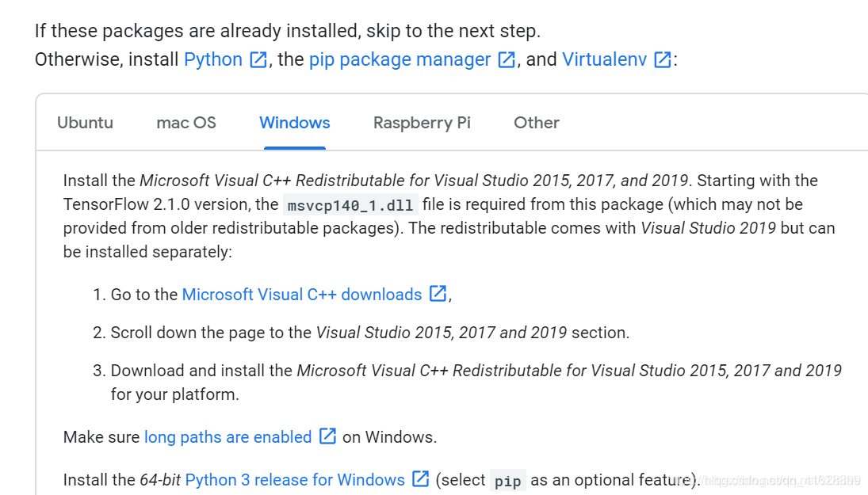The height and width of the screenshot is (495, 868).
Task: Click the msvcp140_1.dll code snippet
Action: coord(350,205)
